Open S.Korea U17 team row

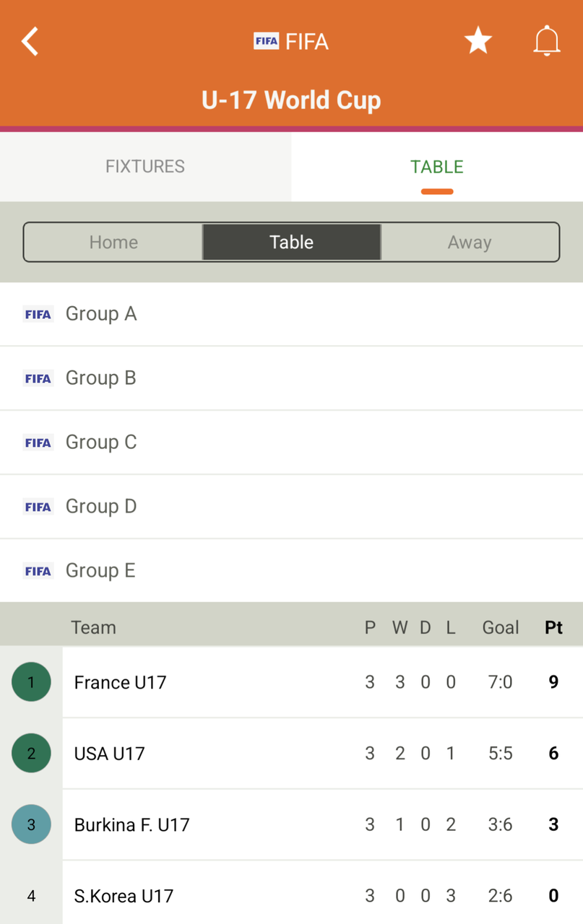pos(124,897)
